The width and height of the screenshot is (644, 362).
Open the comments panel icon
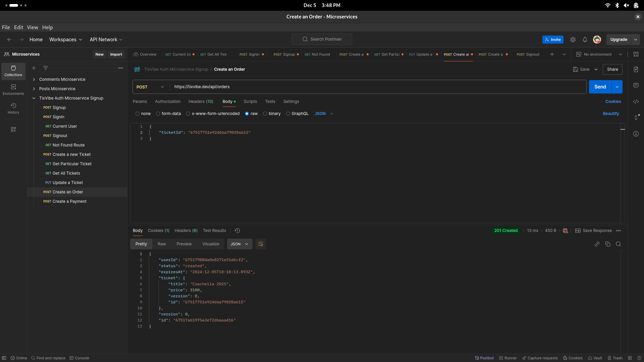(636, 85)
